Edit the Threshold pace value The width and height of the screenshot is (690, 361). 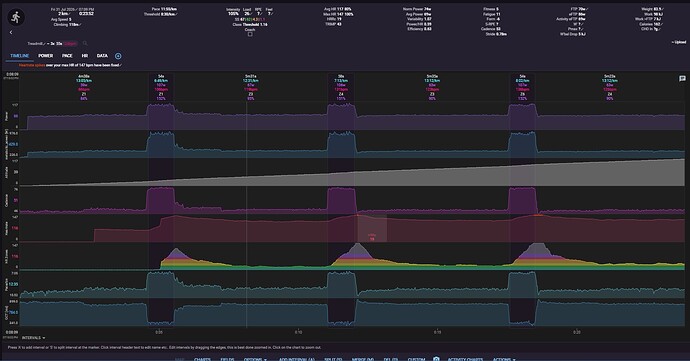161,14
